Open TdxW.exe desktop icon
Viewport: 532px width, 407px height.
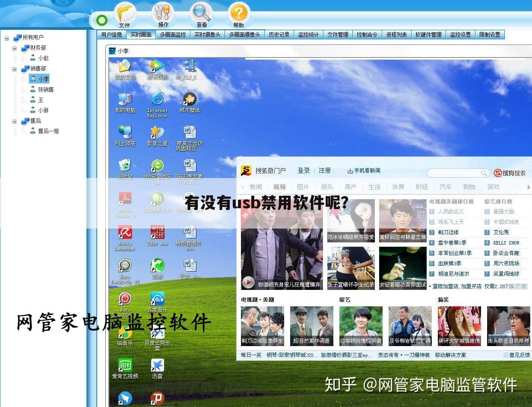pos(157,235)
